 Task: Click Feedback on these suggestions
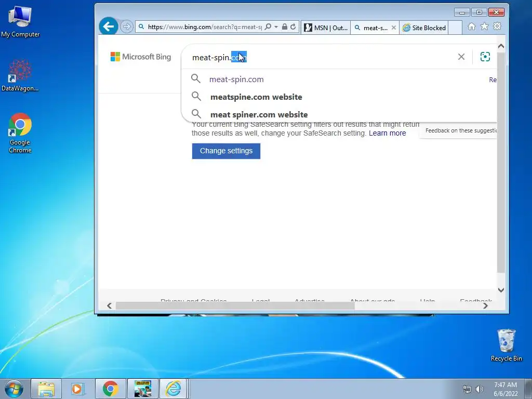tap(461, 130)
